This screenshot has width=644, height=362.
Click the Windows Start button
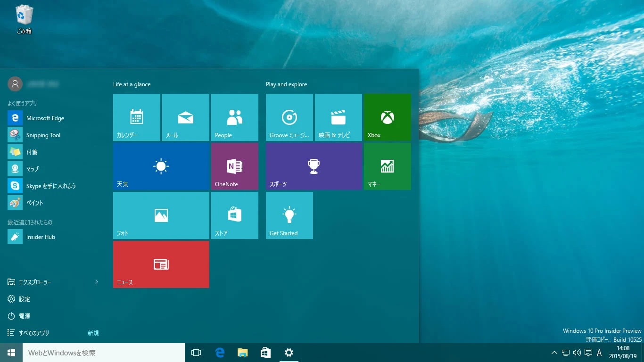[11, 353]
